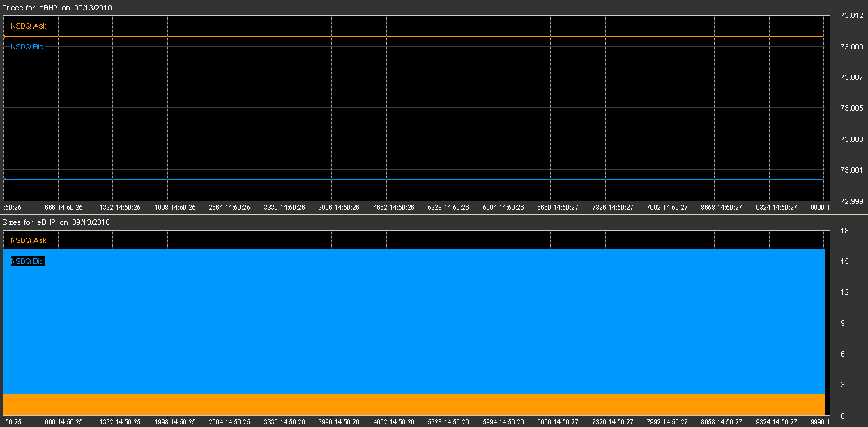Viewport: 868px width, 427px height.
Task: Click size axis value 0
Action: tap(842, 416)
